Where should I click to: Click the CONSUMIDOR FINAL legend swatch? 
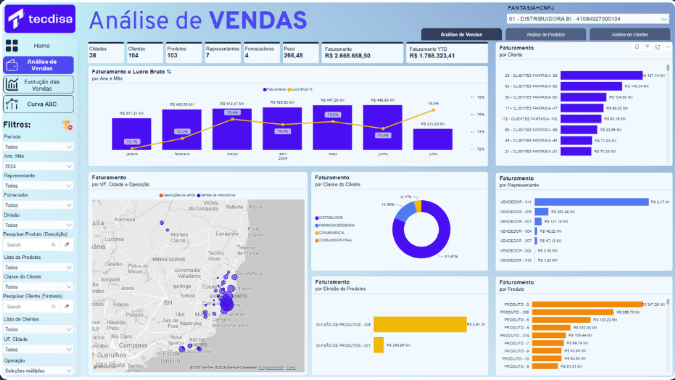[x=317, y=241]
